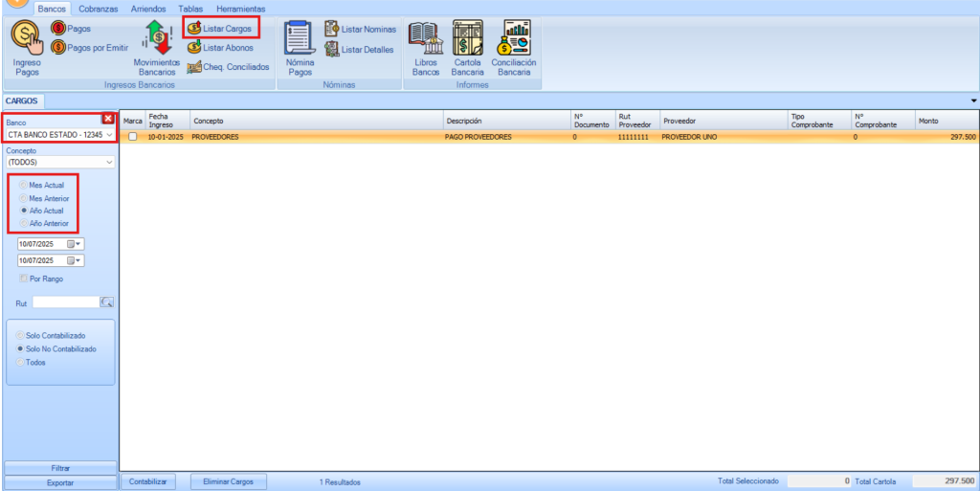The height and width of the screenshot is (491, 980).
Task: Expand the Banco dropdown
Action: tap(109, 135)
